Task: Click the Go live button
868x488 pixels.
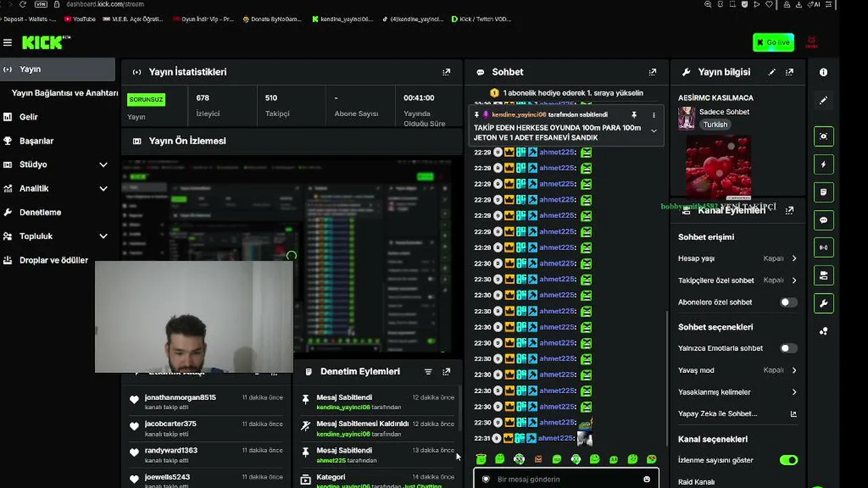Action: (x=773, y=43)
